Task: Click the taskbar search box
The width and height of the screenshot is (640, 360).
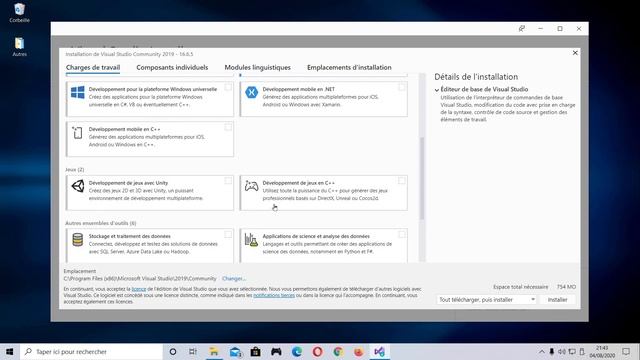Action: [x=91, y=351]
